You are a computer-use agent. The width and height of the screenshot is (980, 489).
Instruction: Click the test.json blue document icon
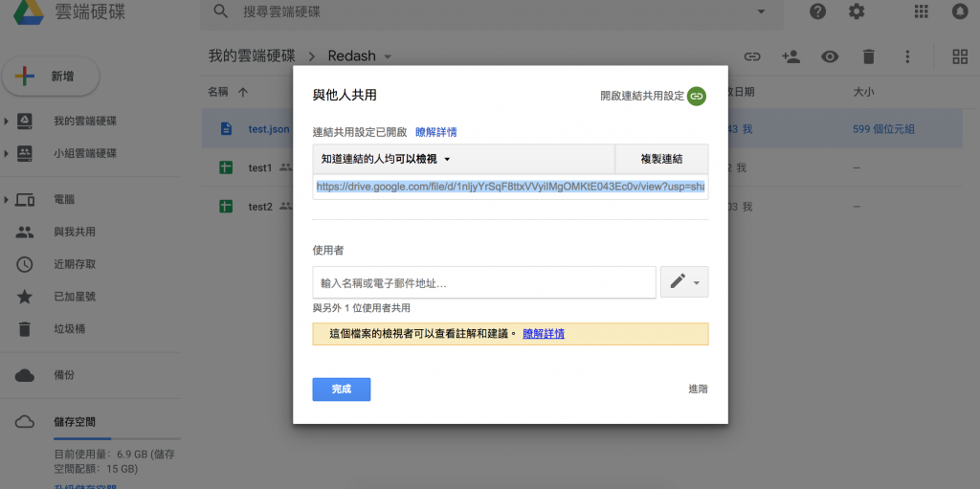coord(226,129)
